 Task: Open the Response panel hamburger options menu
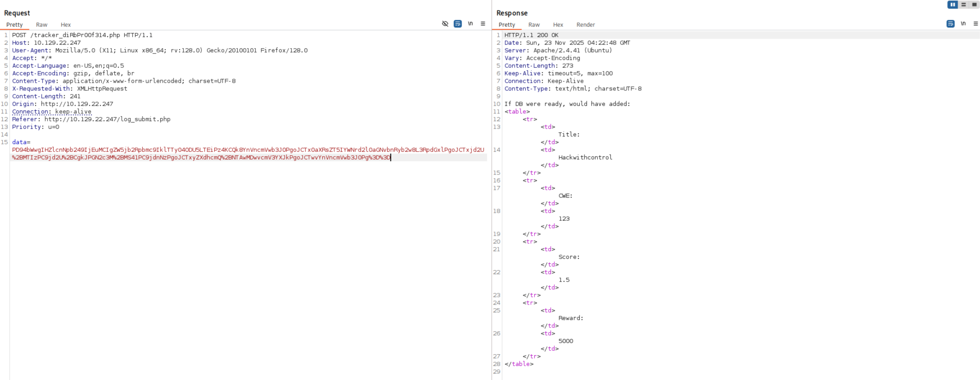(975, 24)
